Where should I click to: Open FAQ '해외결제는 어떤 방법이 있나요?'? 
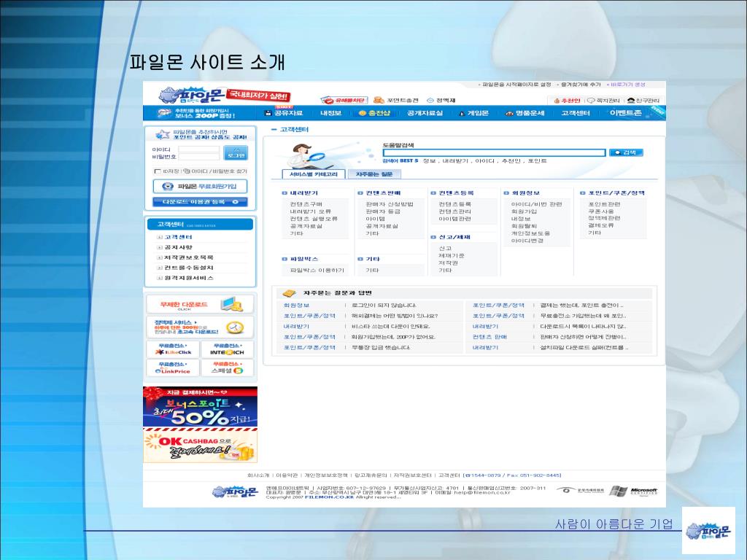pos(395,316)
